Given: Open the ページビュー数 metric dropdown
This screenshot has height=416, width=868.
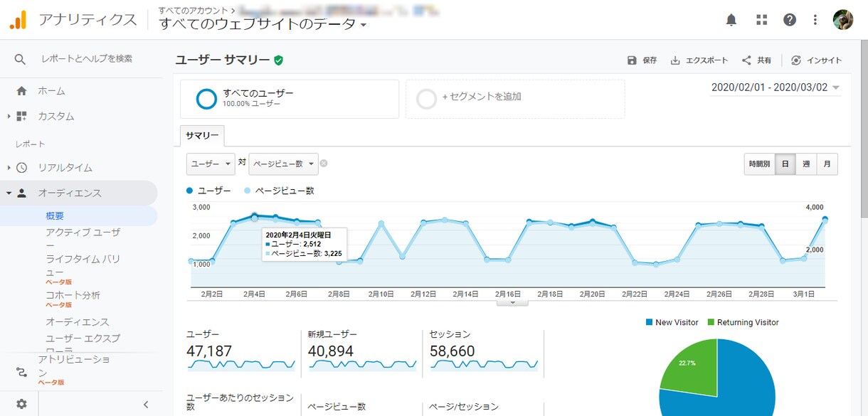Looking at the screenshot, I should coord(283,164).
